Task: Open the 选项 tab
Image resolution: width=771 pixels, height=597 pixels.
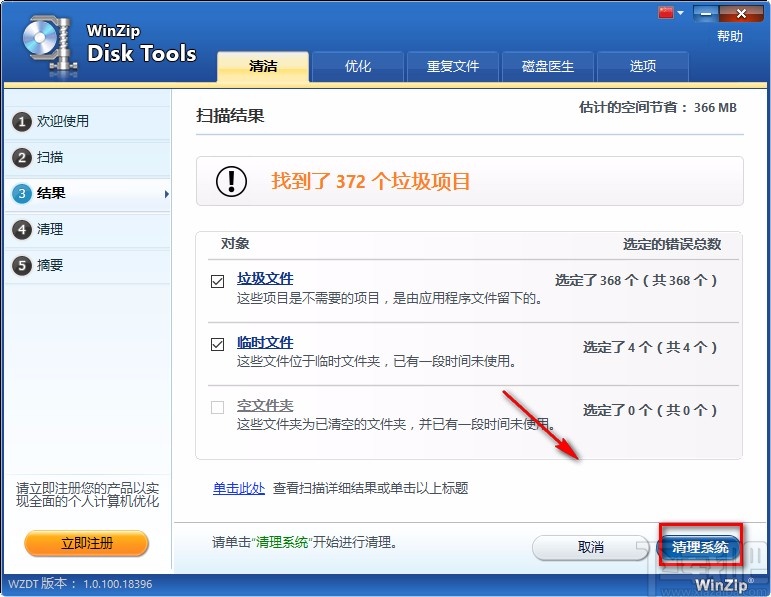Action: click(x=642, y=66)
